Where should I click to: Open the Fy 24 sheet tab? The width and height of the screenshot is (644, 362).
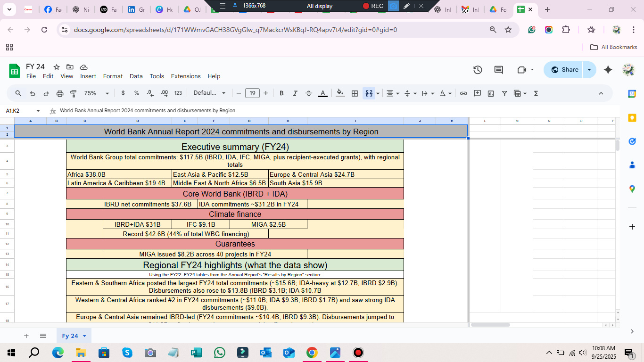tap(70, 336)
